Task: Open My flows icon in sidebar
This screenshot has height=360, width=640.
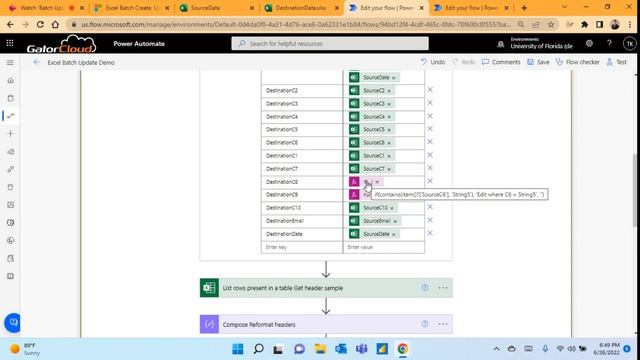Action: (11, 116)
